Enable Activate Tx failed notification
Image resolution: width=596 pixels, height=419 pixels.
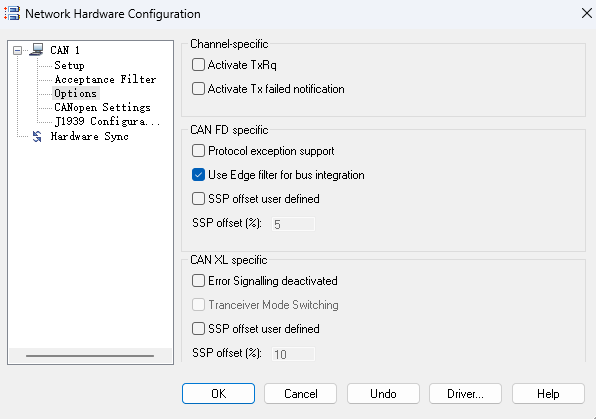click(x=198, y=89)
